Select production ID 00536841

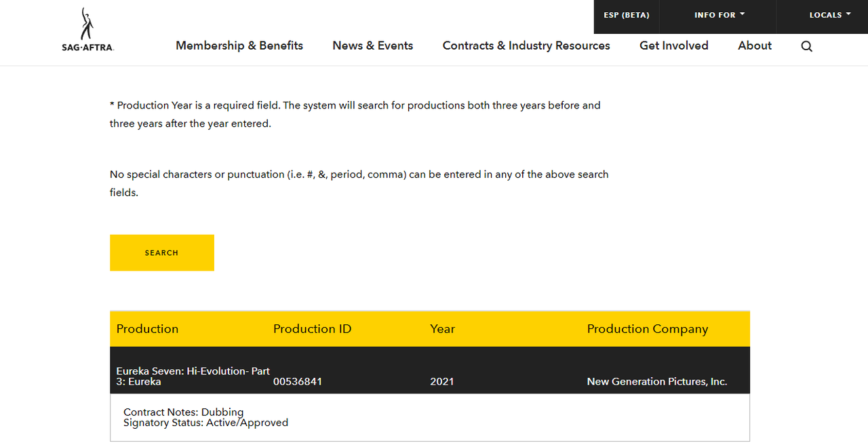point(298,381)
